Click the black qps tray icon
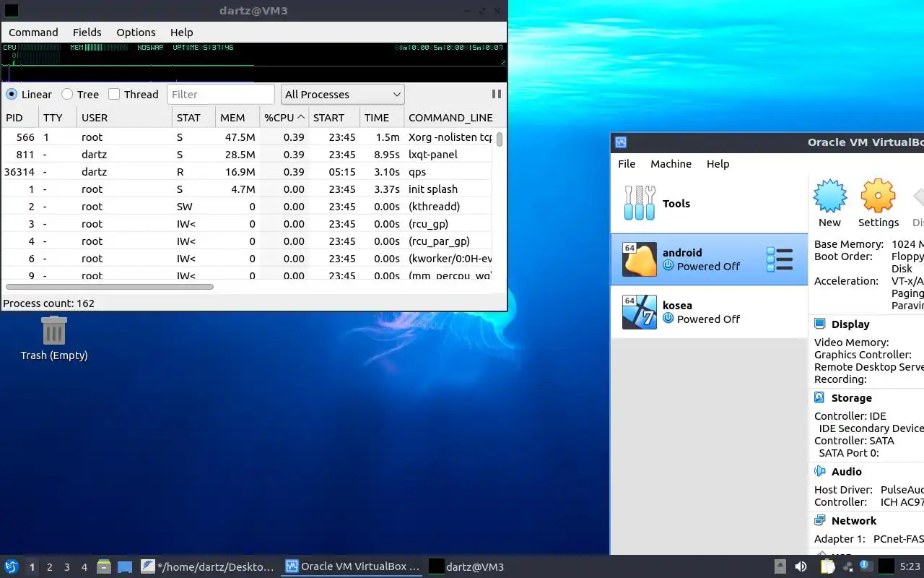The width and height of the screenshot is (924, 578). (x=886, y=566)
